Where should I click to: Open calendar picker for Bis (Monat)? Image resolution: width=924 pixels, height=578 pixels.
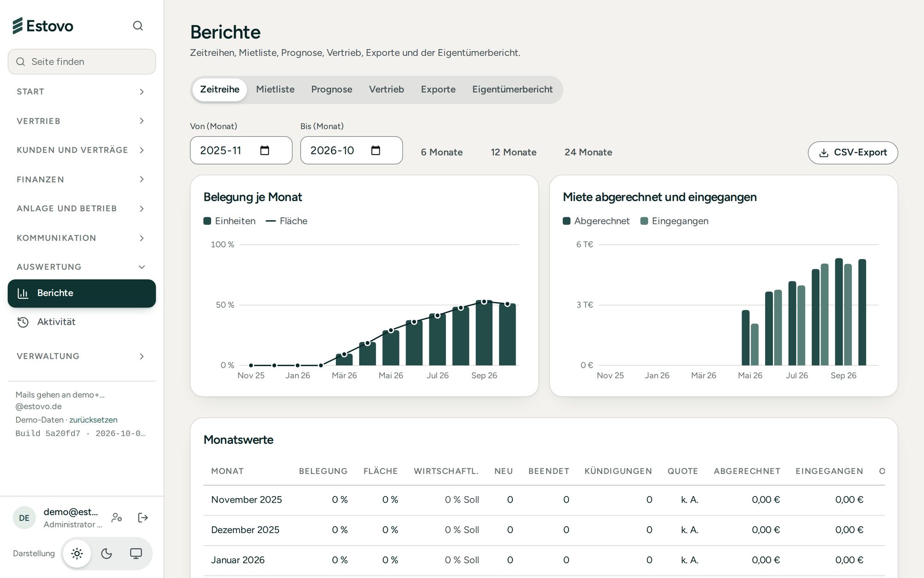[x=376, y=150]
